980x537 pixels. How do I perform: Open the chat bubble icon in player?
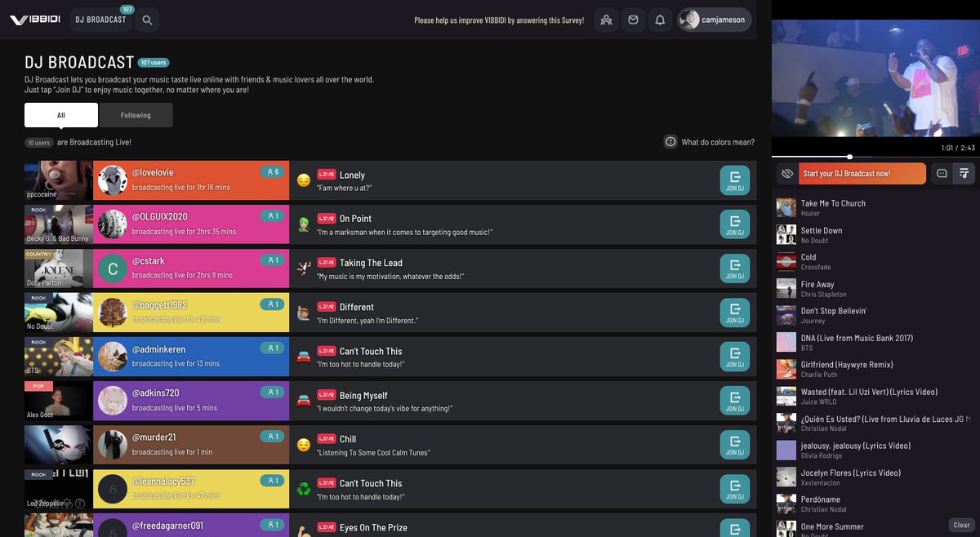click(942, 174)
